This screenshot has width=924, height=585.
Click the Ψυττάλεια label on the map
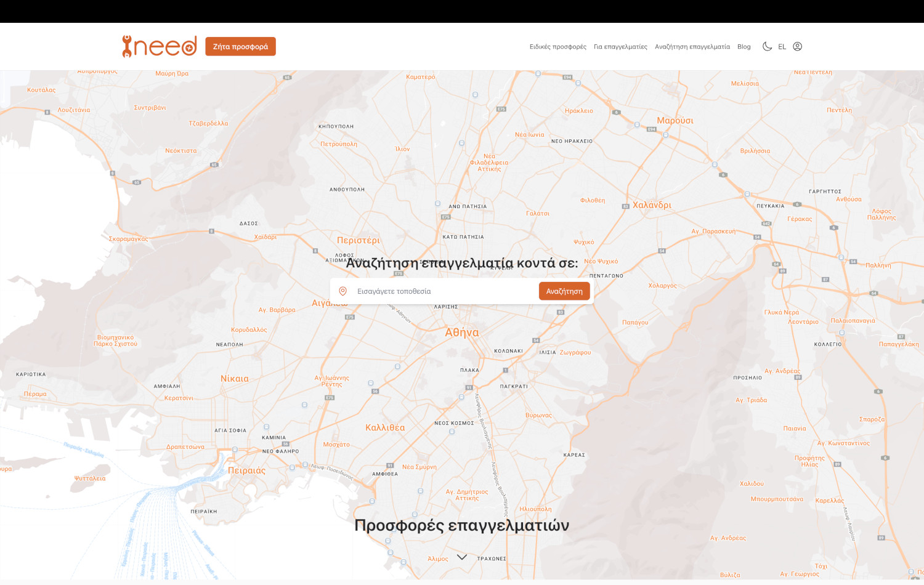point(90,478)
